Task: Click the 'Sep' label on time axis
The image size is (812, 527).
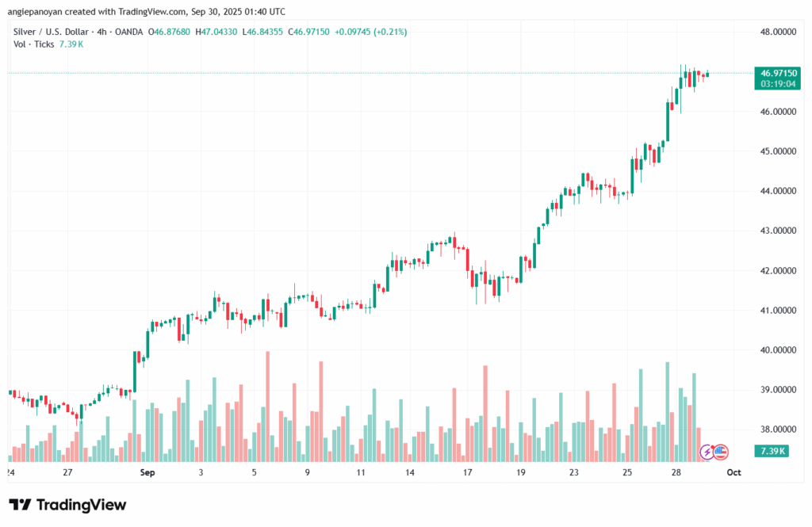Action: (147, 472)
